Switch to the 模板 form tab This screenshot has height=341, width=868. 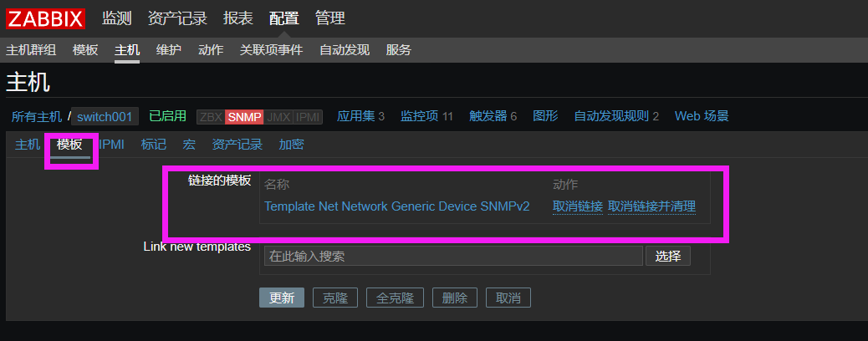[x=69, y=145]
